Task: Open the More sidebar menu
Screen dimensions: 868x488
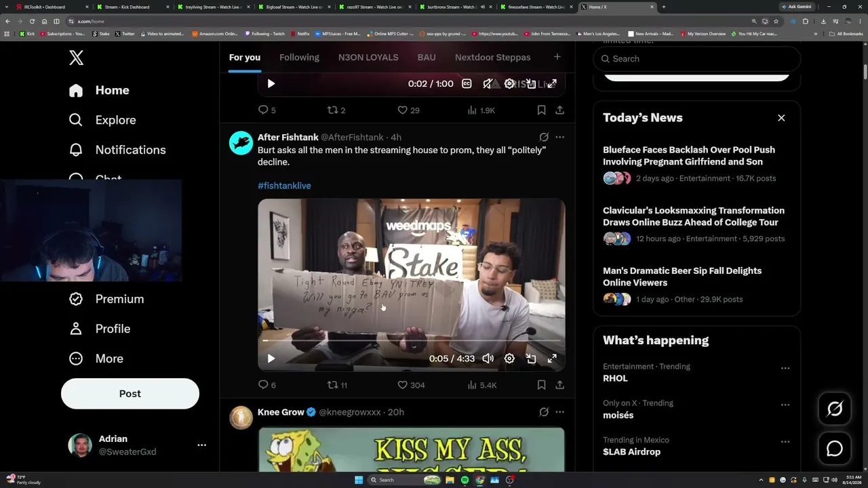Action: pyautogui.click(x=96, y=359)
